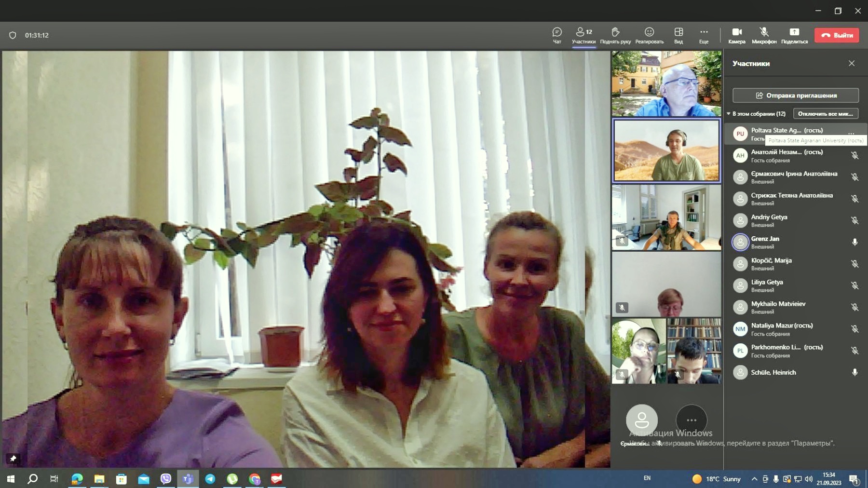Image resolution: width=868 pixels, height=488 pixels.
Task: Open the View layout options
Action: pos(678,35)
